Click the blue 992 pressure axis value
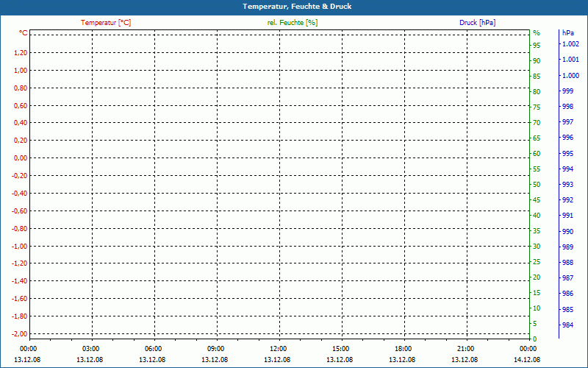The width and height of the screenshot is (588, 368). click(x=567, y=200)
